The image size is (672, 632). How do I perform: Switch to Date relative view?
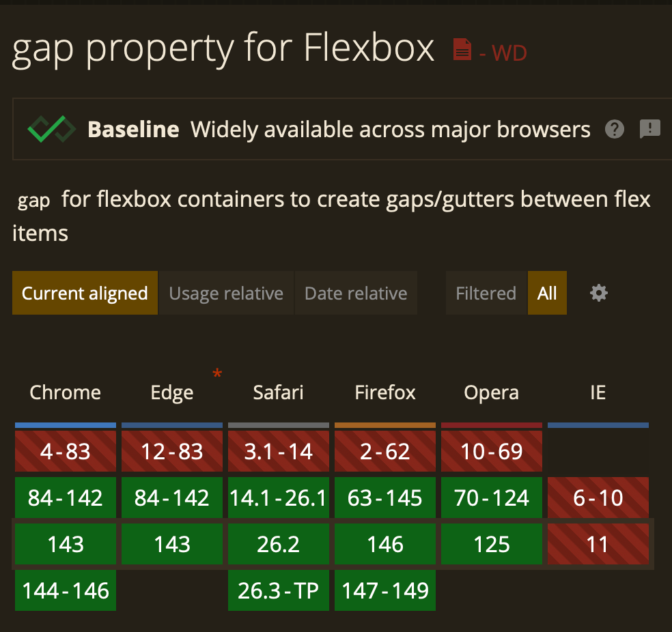pyautogui.click(x=356, y=293)
